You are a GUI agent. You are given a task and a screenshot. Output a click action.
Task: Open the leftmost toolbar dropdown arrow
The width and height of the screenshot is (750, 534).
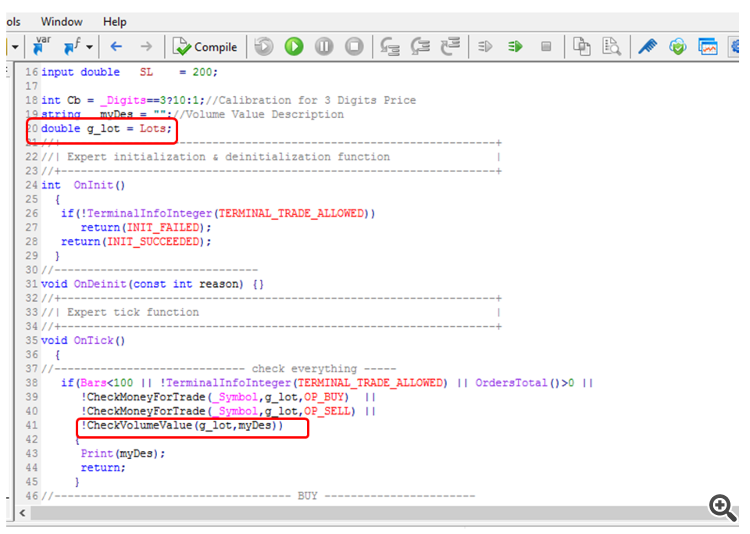pyautogui.click(x=15, y=47)
